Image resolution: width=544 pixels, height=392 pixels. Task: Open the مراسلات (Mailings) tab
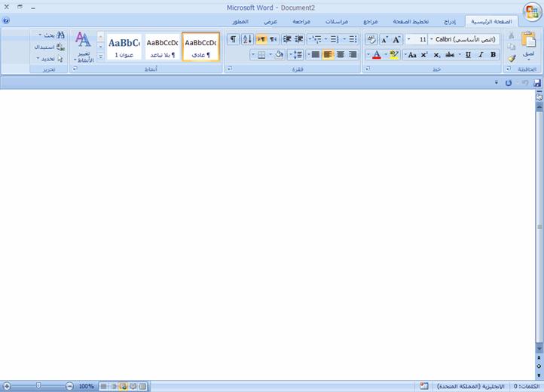pyautogui.click(x=337, y=22)
